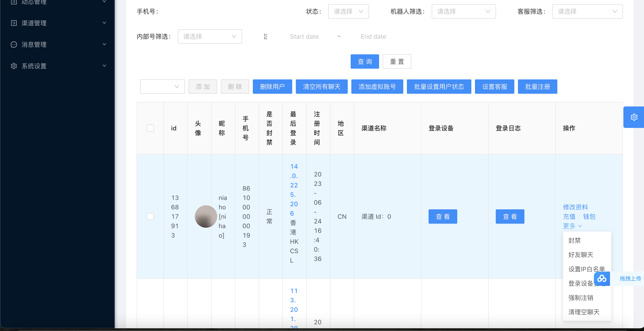
Task: Open the 客服筛选 dropdown
Action: [588, 11]
